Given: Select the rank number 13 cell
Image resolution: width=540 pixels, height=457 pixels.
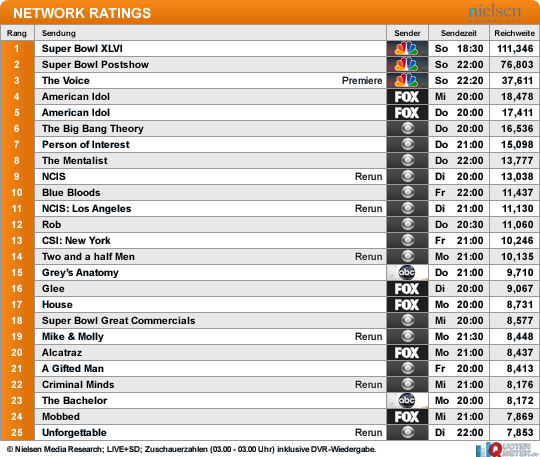Looking at the screenshot, I should pyautogui.click(x=17, y=240).
